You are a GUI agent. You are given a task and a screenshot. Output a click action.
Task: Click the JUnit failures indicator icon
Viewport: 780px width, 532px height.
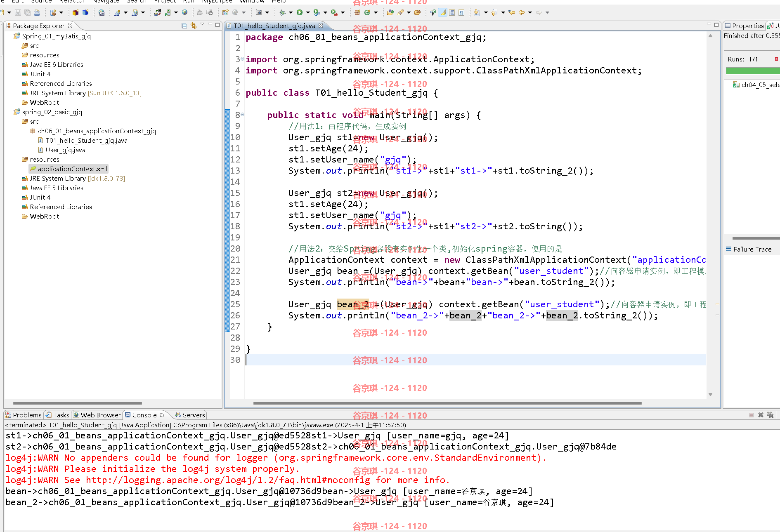click(776, 59)
